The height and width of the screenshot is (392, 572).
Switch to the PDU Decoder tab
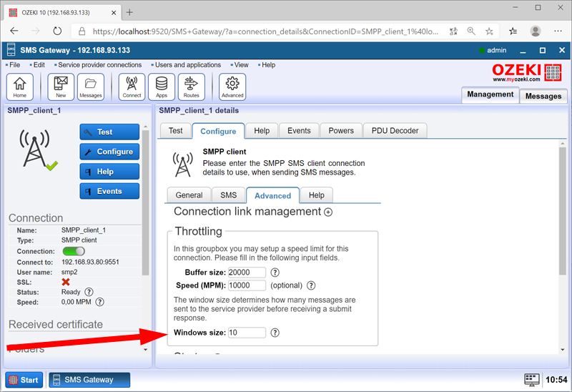click(x=395, y=131)
